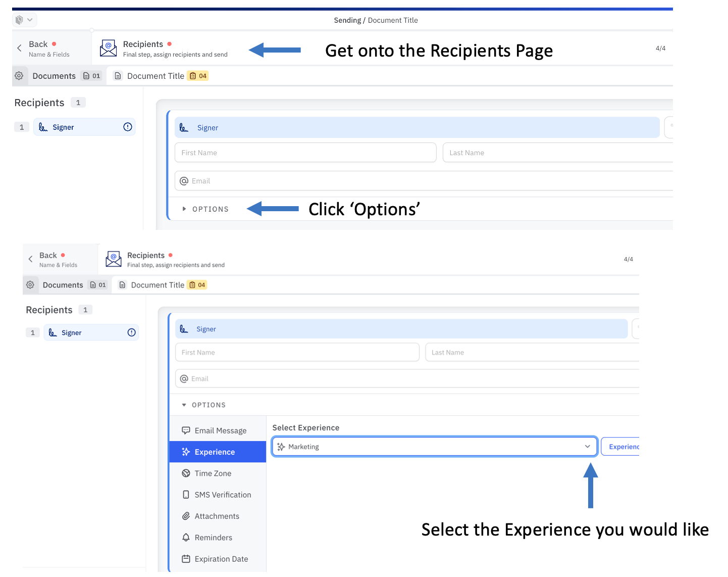Select the Email Message option icon

point(186,430)
